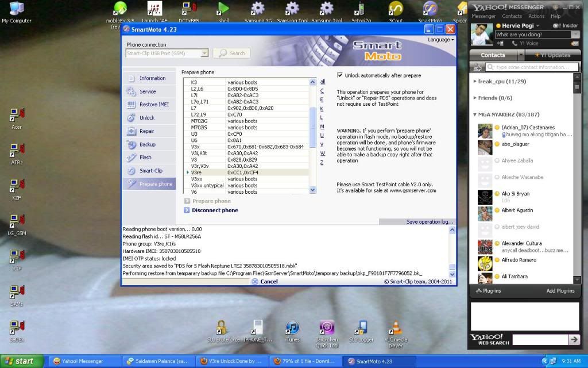Switch to V3re Unlock Done taskbar item

[233, 361]
